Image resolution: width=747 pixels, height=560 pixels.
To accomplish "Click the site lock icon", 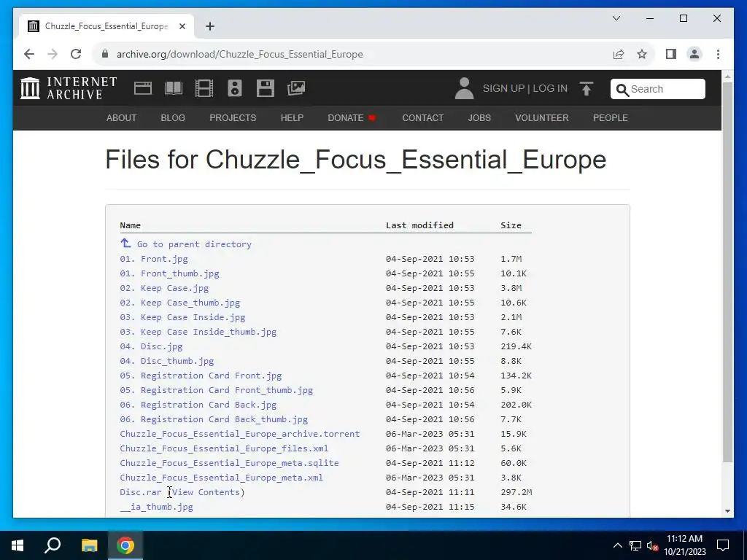I will pyautogui.click(x=105, y=54).
